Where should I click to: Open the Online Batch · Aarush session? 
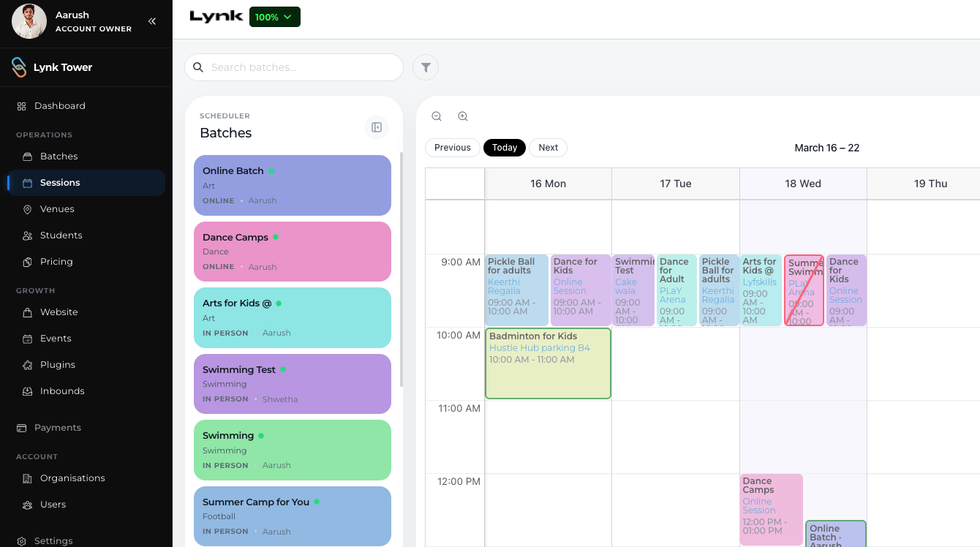click(x=836, y=534)
